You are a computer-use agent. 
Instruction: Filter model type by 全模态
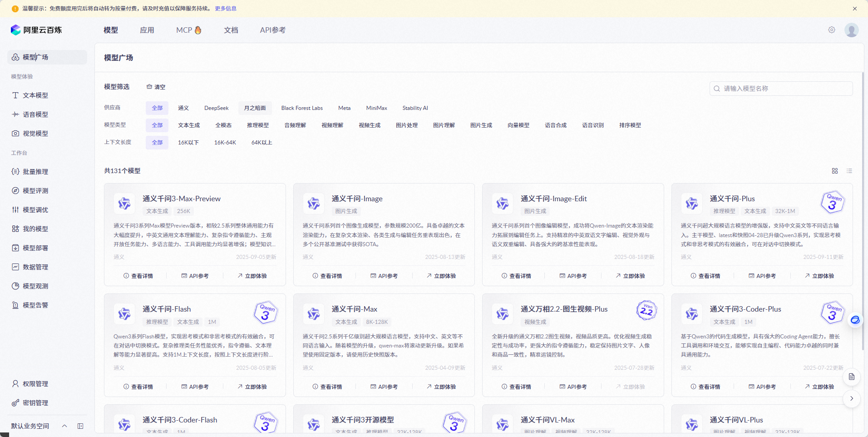click(x=223, y=125)
